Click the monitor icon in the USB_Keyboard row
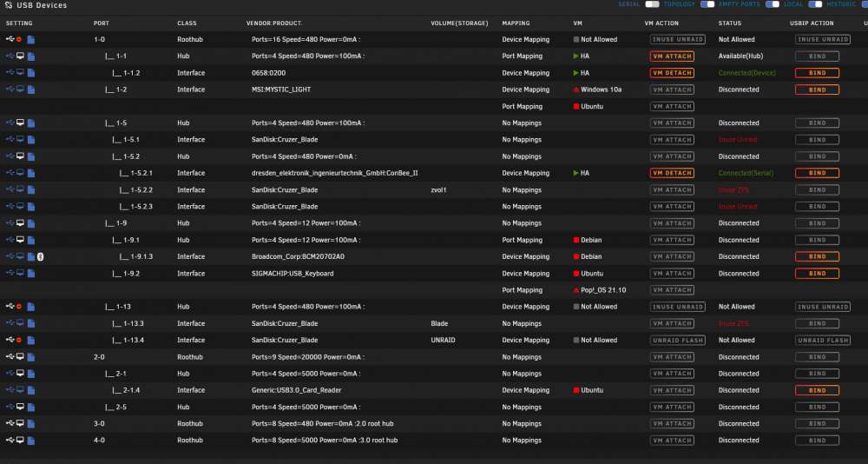The image size is (868, 464). pyautogui.click(x=20, y=273)
